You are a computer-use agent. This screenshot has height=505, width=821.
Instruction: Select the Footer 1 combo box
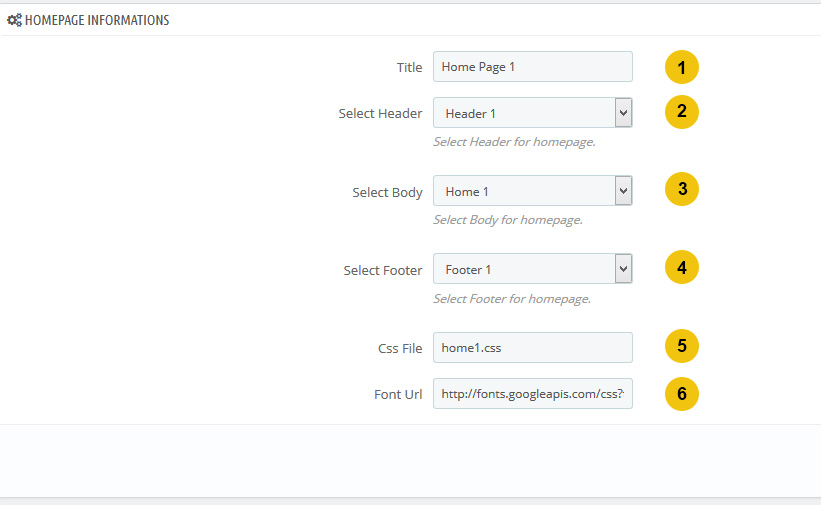[x=532, y=269]
